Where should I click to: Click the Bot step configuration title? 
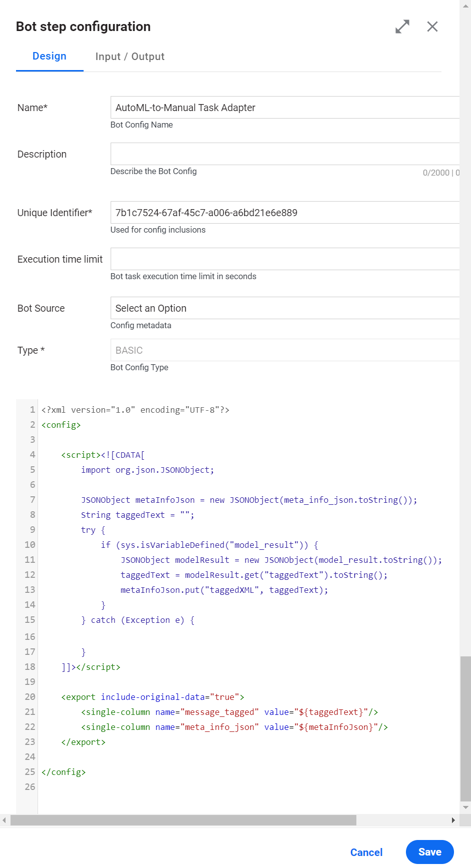tap(83, 27)
